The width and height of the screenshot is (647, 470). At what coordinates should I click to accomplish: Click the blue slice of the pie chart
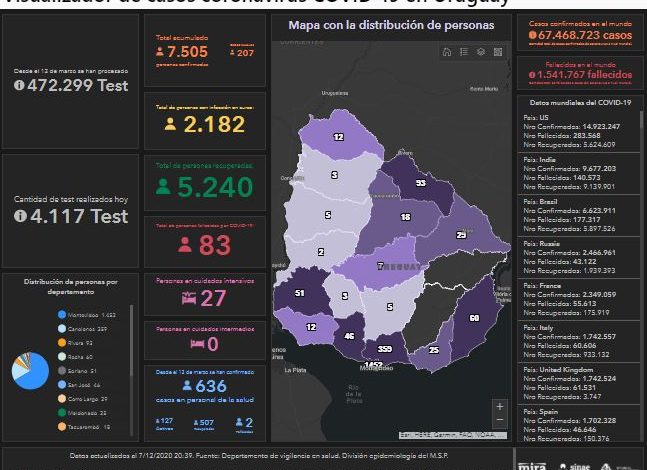34,372
